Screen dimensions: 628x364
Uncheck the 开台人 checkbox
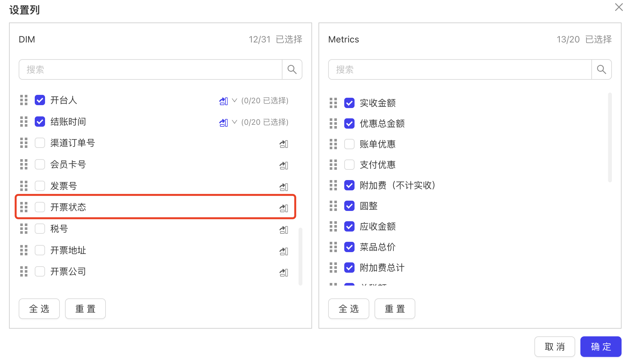coord(40,100)
